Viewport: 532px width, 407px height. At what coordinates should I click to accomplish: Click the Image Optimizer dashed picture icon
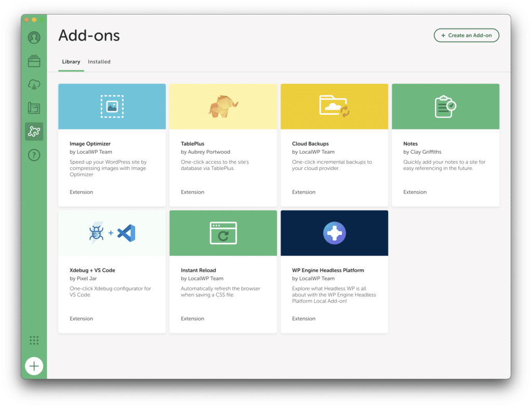pos(112,107)
